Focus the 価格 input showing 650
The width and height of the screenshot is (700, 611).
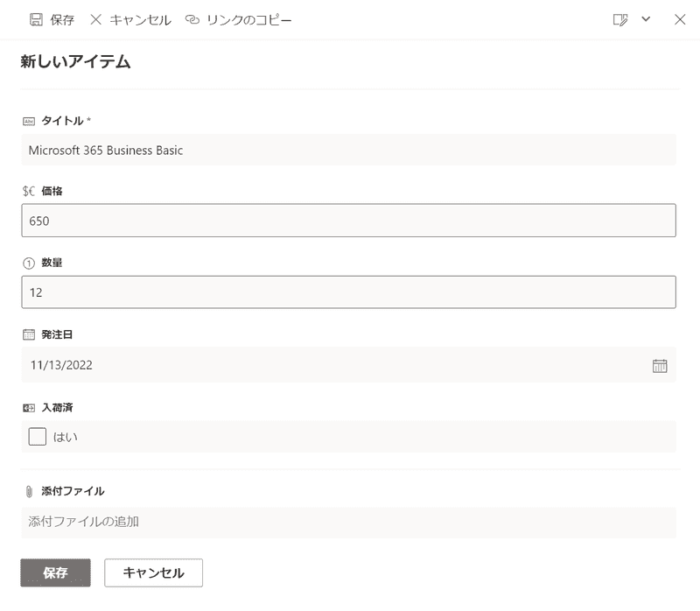tap(348, 221)
